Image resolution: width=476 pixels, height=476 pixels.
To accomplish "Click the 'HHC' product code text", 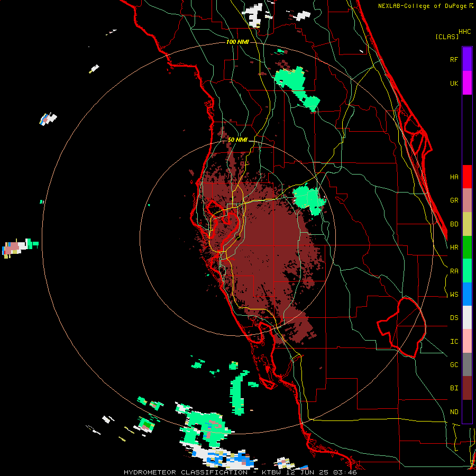I will pos(464,32).
